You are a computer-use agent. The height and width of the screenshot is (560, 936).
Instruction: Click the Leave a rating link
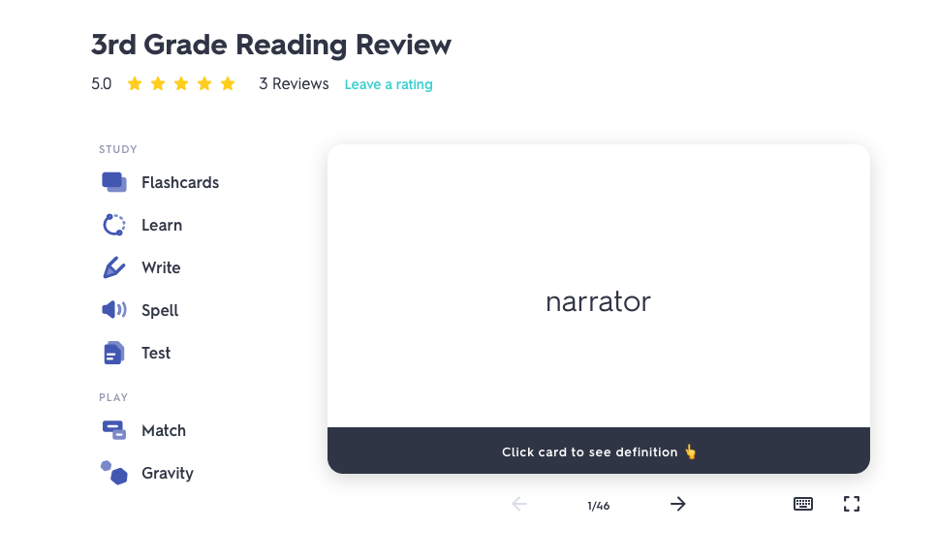[389, 84]
